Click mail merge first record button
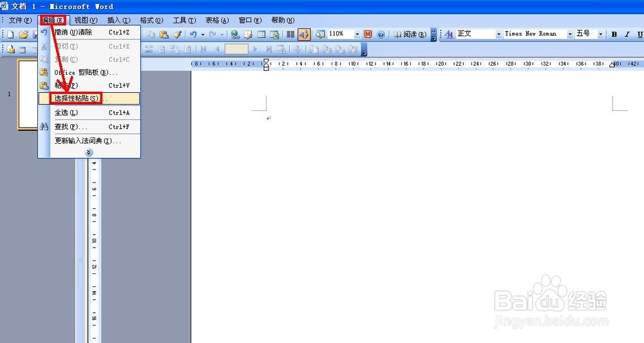The image size is (644, 343). [204, 50]
